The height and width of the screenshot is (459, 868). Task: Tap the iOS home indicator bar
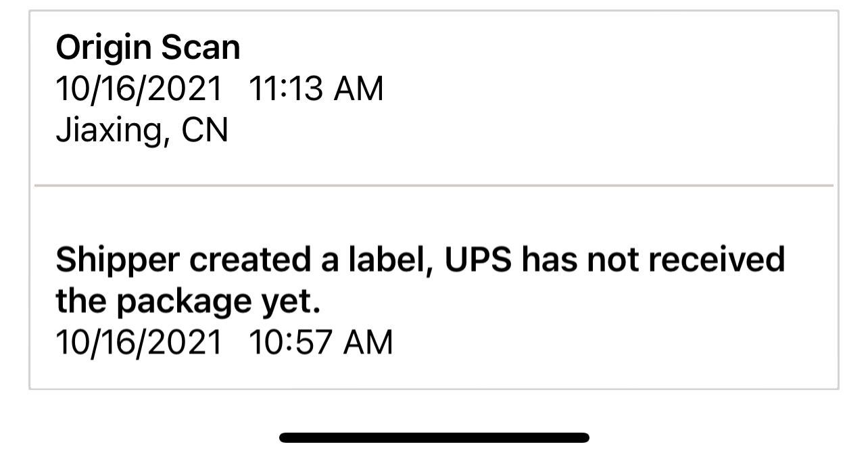click(x=434, y=437)
